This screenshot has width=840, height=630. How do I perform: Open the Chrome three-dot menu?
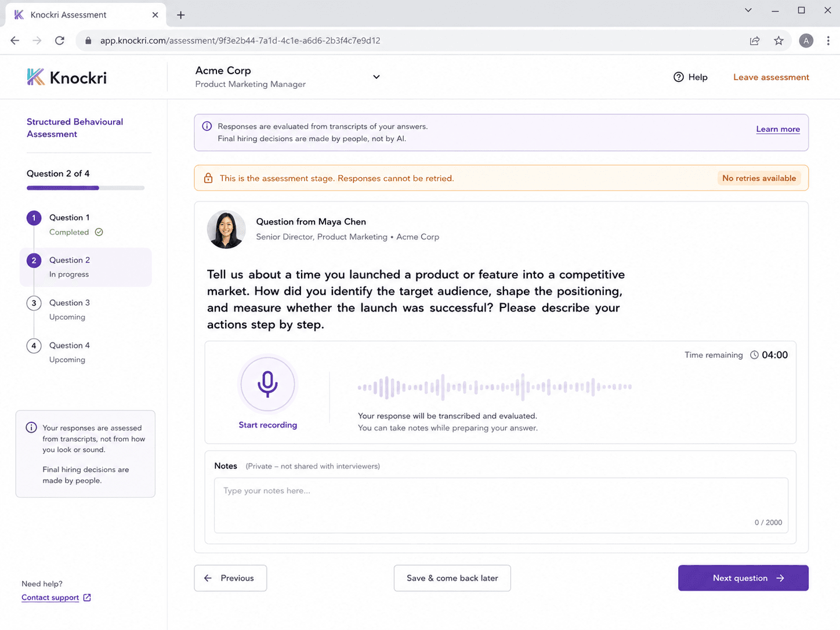point(828,41)
